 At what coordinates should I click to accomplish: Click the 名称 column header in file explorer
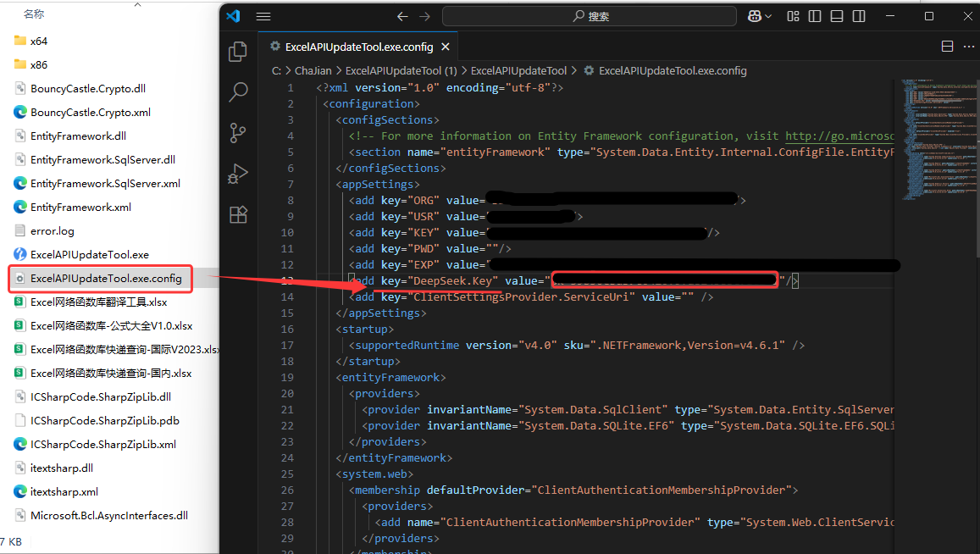[x=34, y=14]
